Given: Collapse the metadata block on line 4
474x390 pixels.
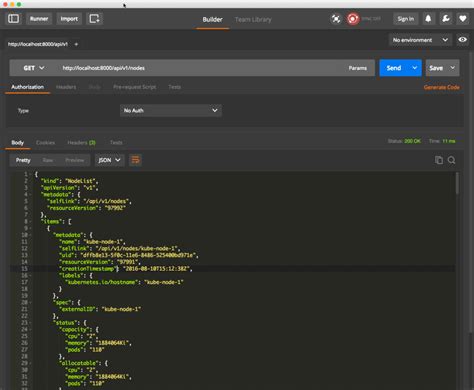Looking at the screenshot, I should point(31,194).
